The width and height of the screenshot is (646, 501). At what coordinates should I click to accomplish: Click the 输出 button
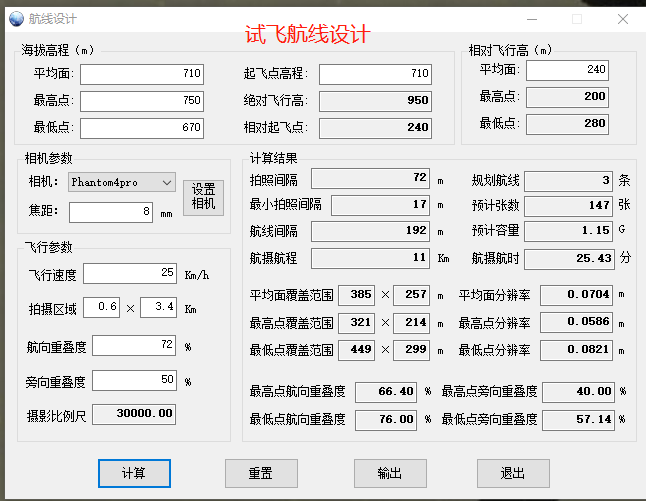[x=390, y=473]
